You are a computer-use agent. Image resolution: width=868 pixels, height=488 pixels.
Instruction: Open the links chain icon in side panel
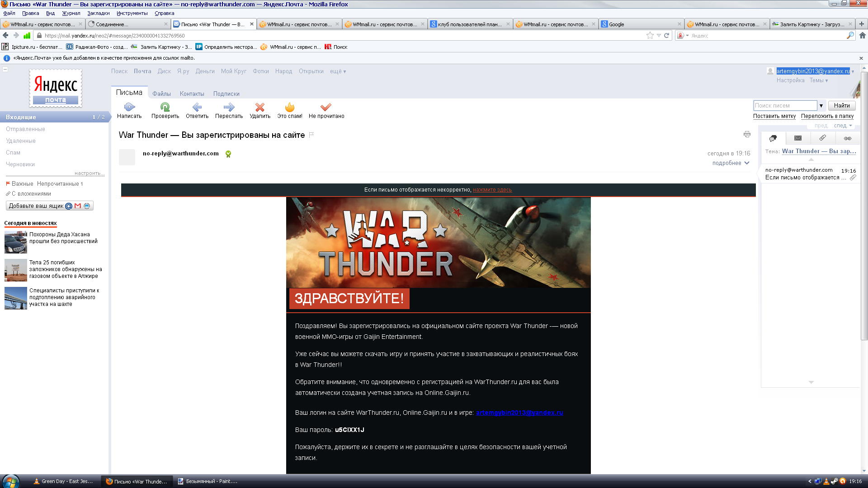[848, 138]
